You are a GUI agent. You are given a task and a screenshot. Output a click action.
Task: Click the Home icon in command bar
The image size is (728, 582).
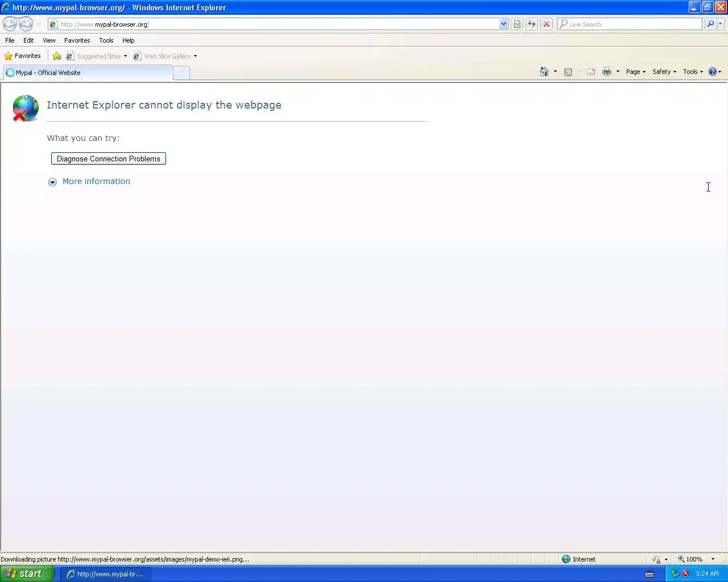pyautogui.click(x=544, y=72)
